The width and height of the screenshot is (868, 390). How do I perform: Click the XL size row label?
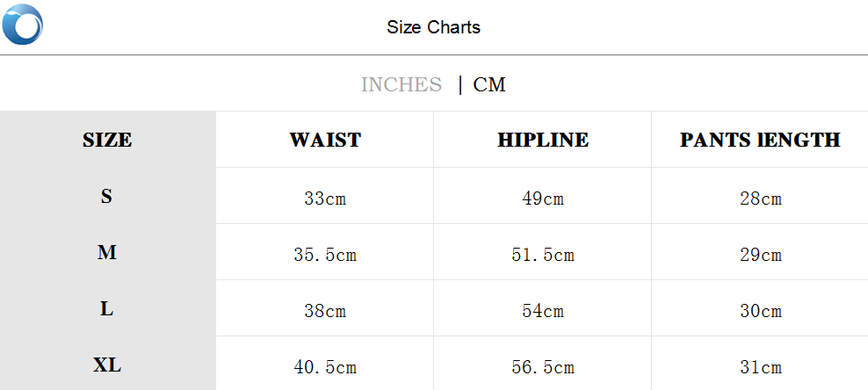[107, 365]
